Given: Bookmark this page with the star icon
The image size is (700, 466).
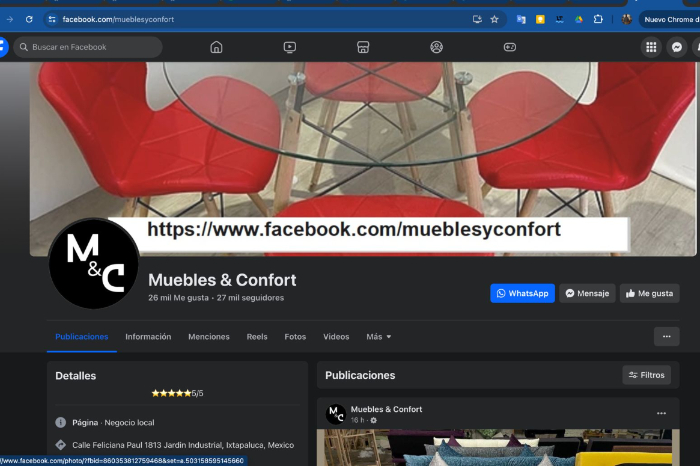Looking at the screenshot, I should coord(494,19).
